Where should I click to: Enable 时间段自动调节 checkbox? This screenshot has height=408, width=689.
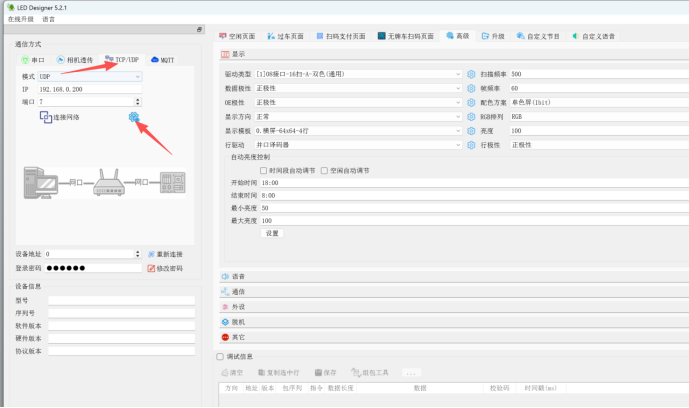click(263, 170)
